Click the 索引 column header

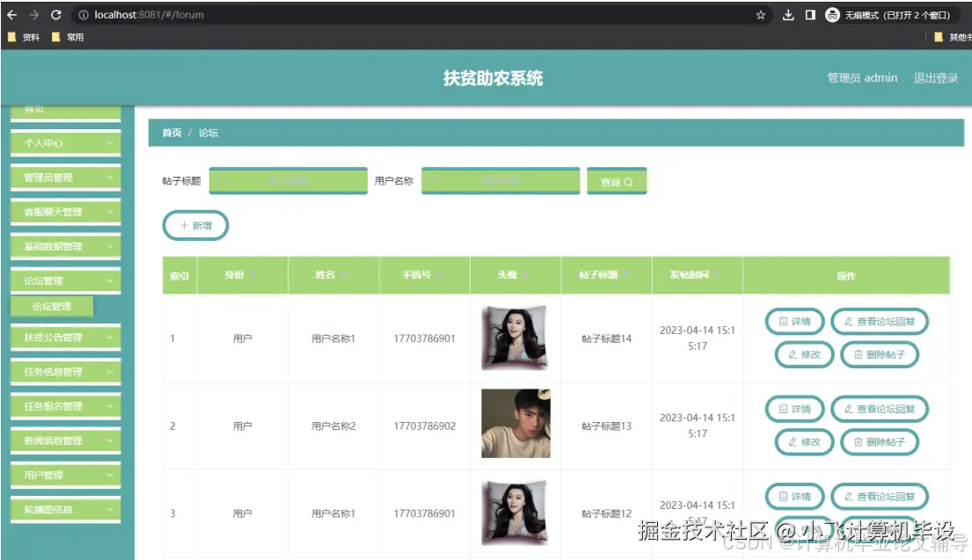click(179, 276)
